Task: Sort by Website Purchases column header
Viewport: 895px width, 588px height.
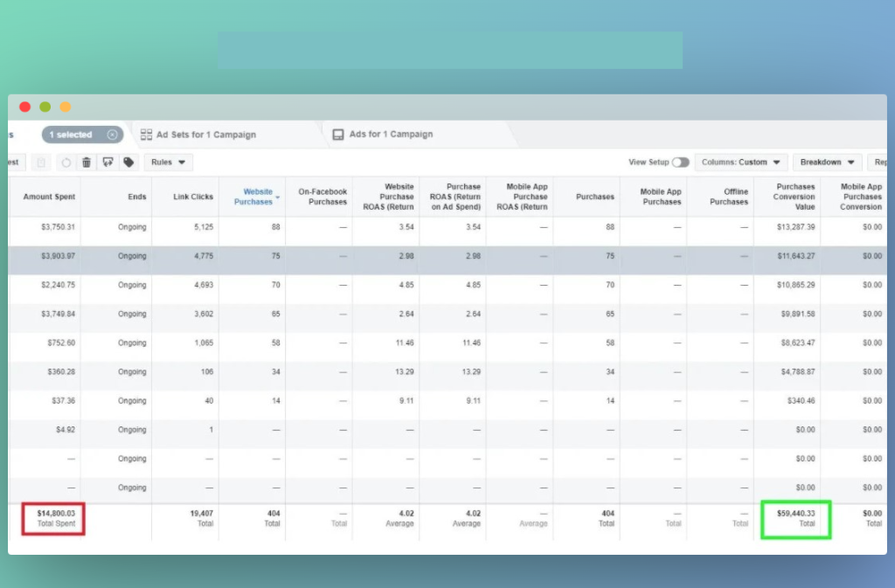Action: click(x=253, y=197)
